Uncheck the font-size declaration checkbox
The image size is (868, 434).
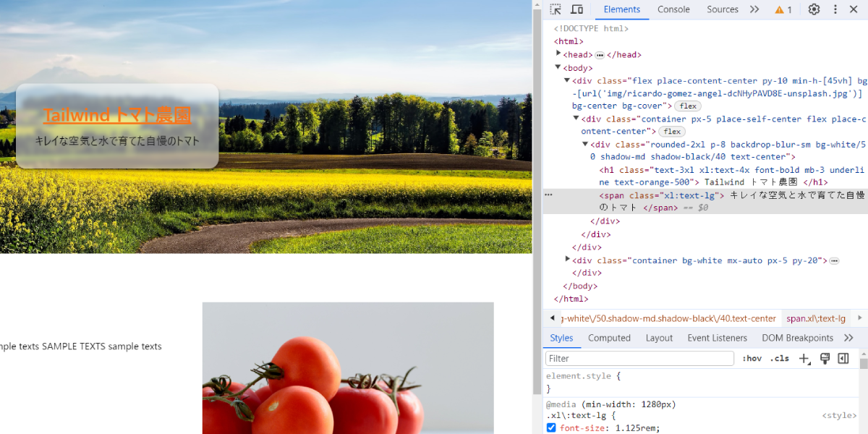pos(551,427)
